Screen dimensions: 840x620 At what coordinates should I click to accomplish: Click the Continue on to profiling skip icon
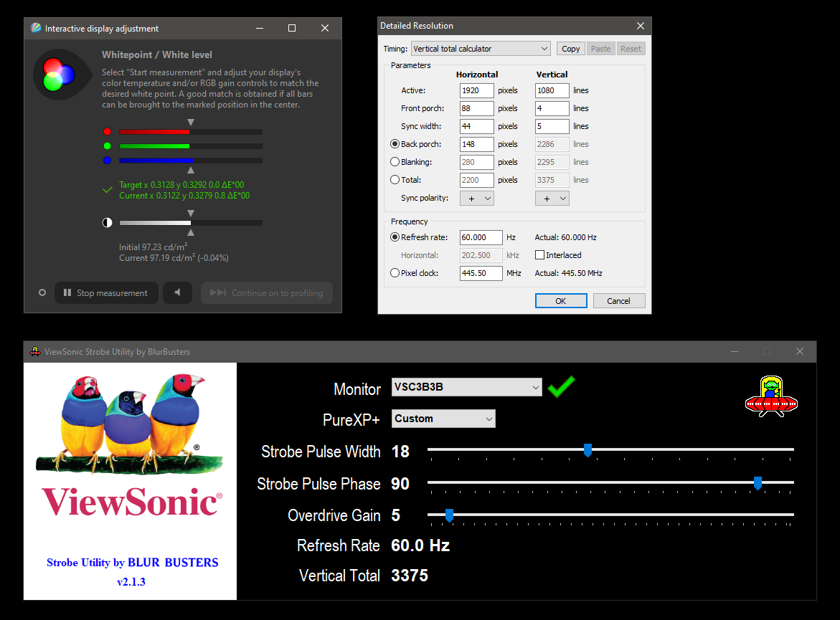click(217, 292)
